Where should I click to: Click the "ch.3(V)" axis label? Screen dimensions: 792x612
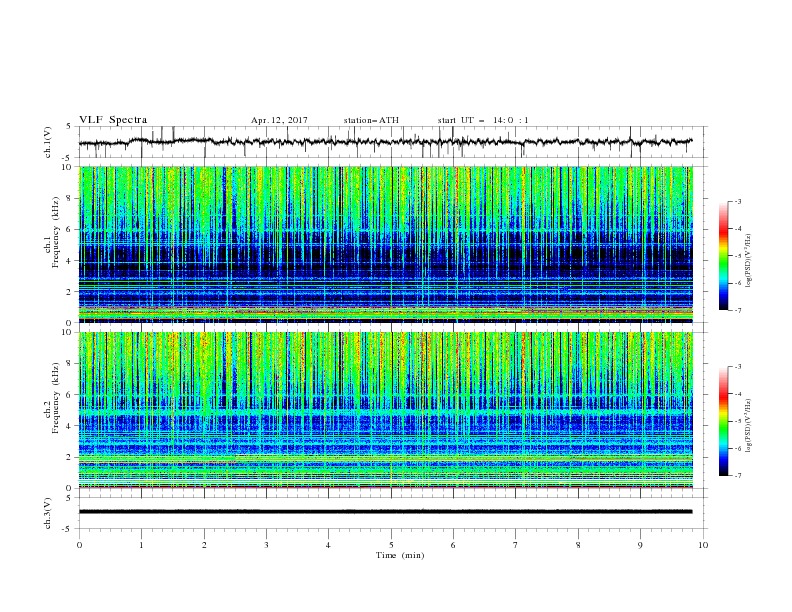(x=48, y=513)
